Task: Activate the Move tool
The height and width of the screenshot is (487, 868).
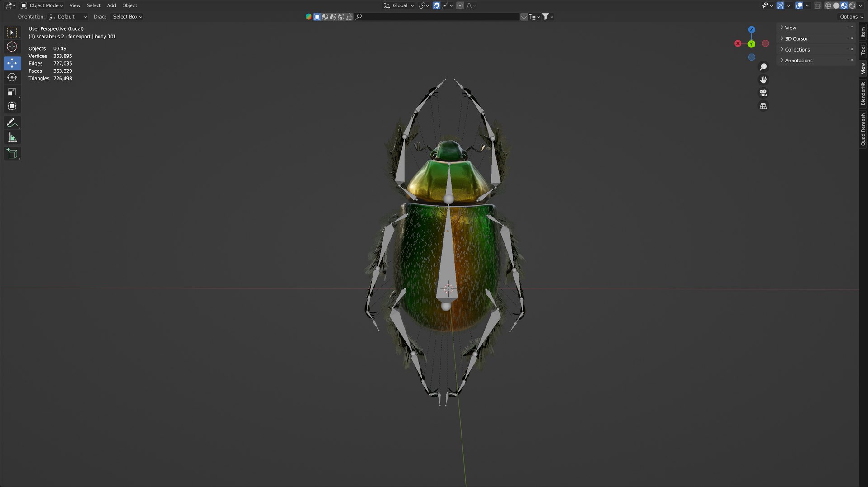Action: [x=12, y=63]
